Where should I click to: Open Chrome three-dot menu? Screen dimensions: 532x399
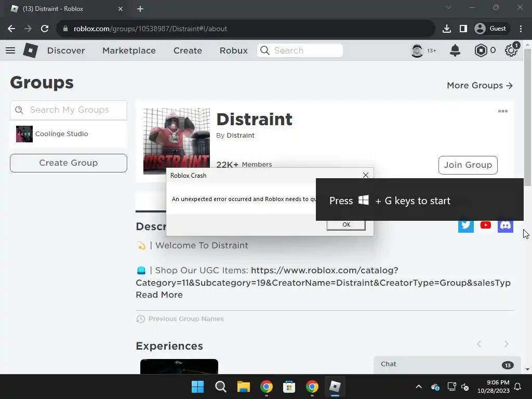tap(521, 29)
